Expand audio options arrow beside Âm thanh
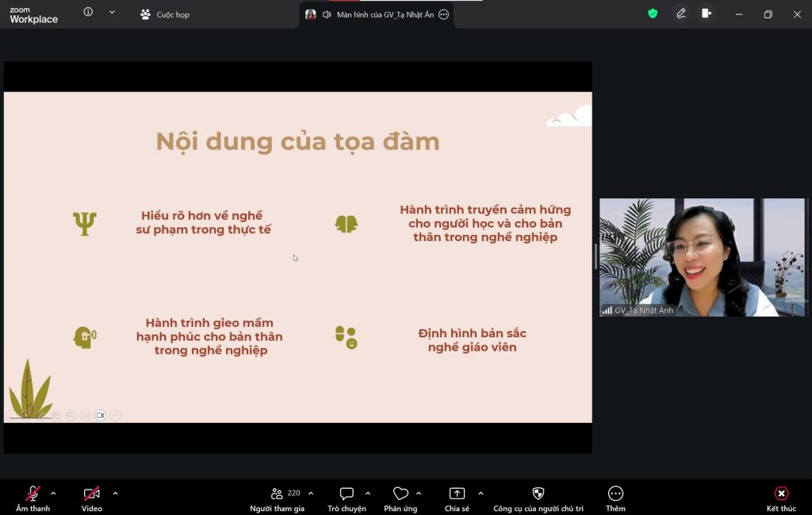 pyautogui.click(x=53, y=494)
